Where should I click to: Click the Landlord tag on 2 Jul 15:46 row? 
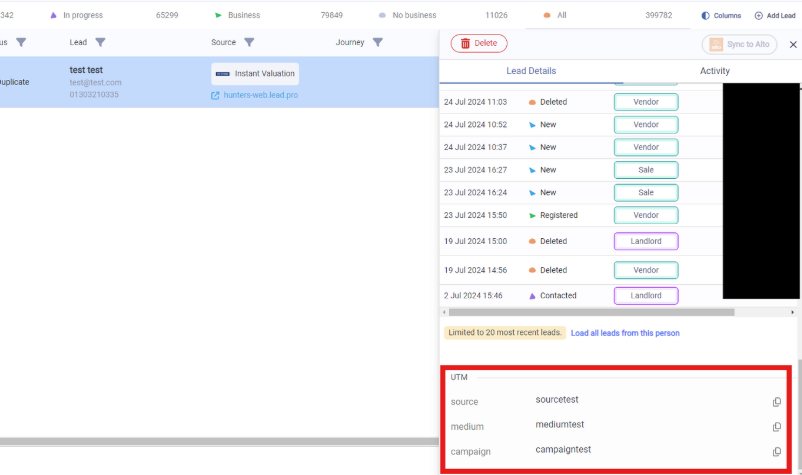(x=646, y=296)
